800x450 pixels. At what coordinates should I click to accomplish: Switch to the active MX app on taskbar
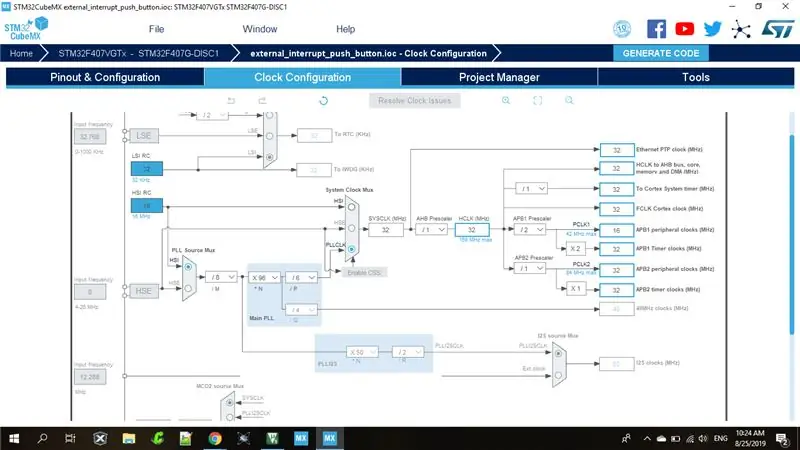pos(330,438)
